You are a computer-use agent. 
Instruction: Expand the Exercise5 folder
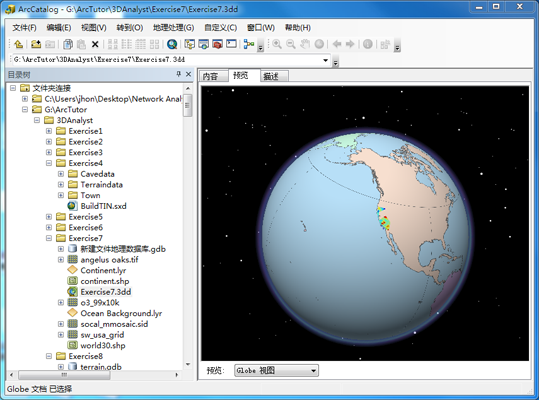(x=49, y=216)
